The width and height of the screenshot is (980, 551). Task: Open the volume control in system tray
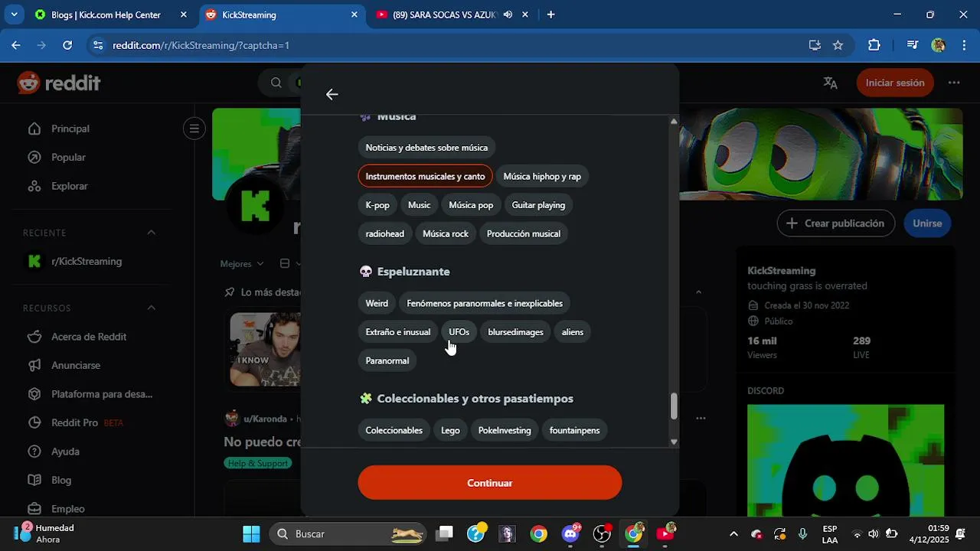click(874, 534)
